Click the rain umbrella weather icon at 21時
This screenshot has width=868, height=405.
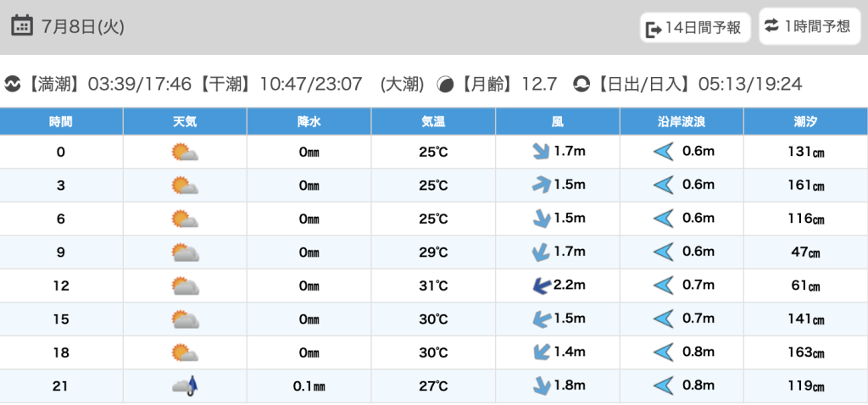pos(185,386)
